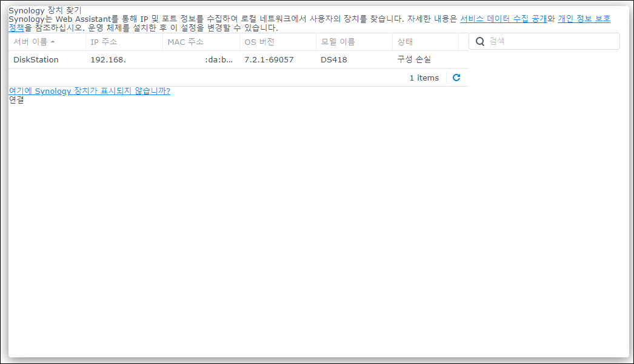Click the MAC 주소 column header
Screen dimensions: 634x364
coord(201,42)
